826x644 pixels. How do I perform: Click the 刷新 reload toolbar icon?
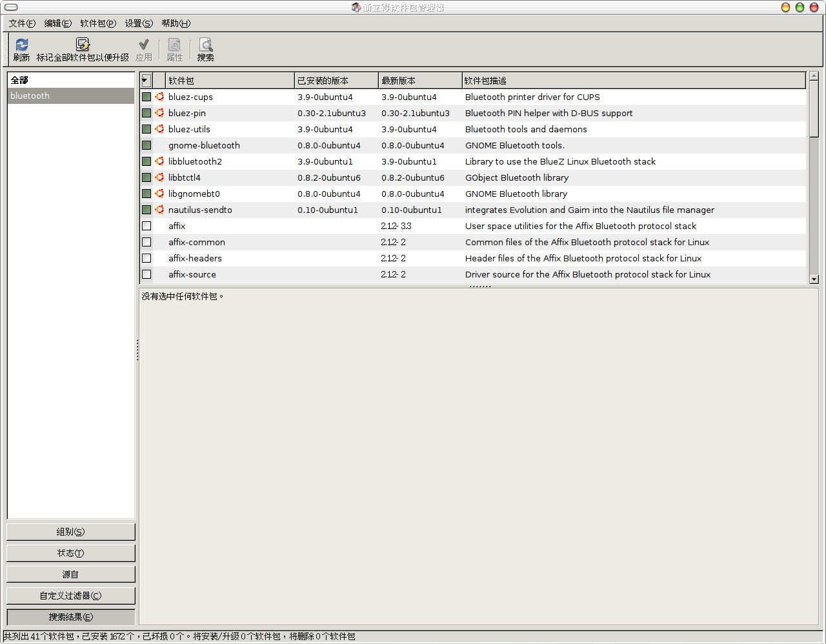coord(22,45)
